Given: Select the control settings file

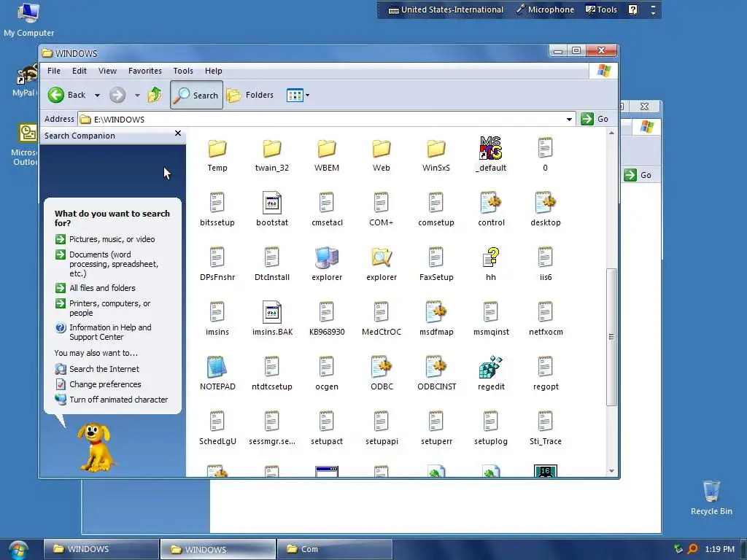Looking at the screenshot, I should click(x=491, y=209).
